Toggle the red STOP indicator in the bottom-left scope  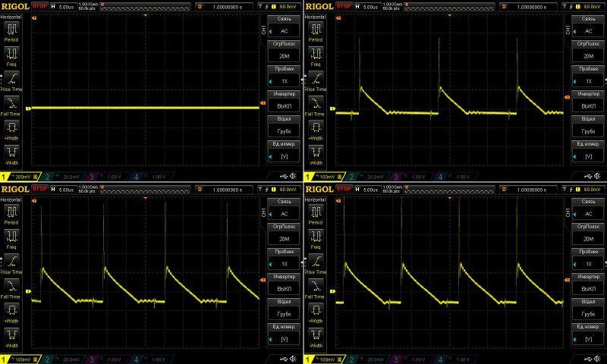[x=39, y=189]
